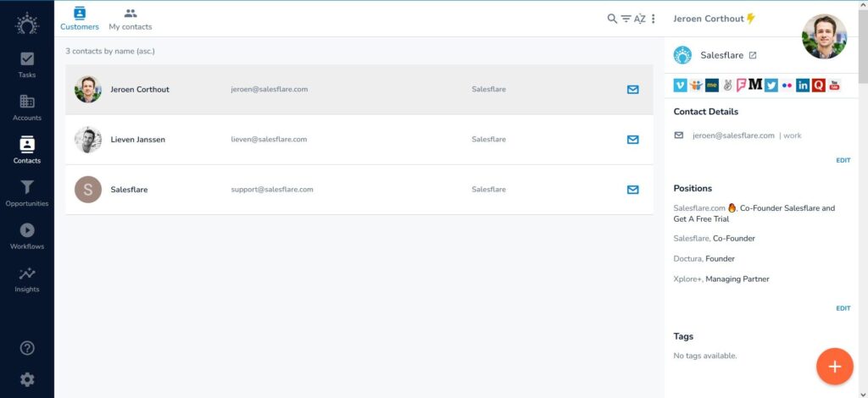
Task: Email Jeroen Corthout via envelope icon
Action: tap(632, 90)
